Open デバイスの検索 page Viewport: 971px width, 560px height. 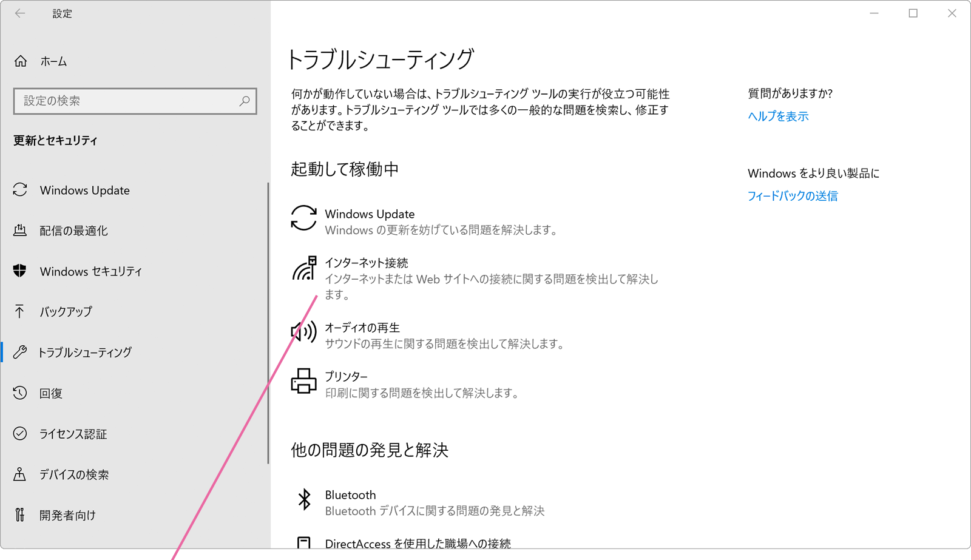point(74,474)
